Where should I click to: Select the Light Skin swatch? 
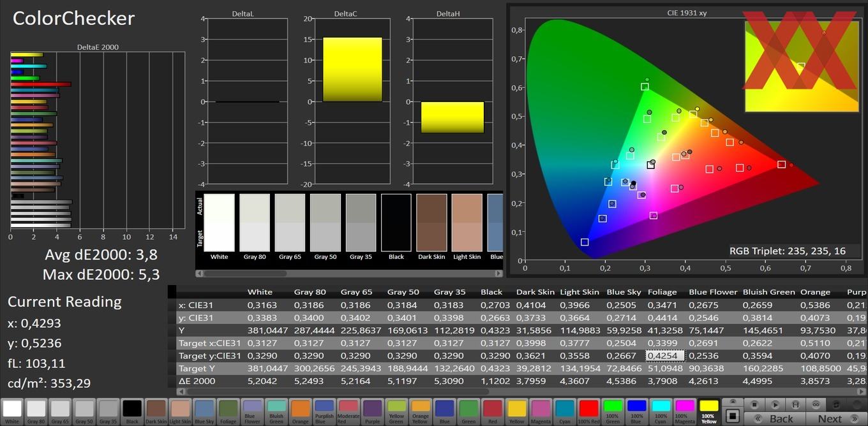point(180,411)
